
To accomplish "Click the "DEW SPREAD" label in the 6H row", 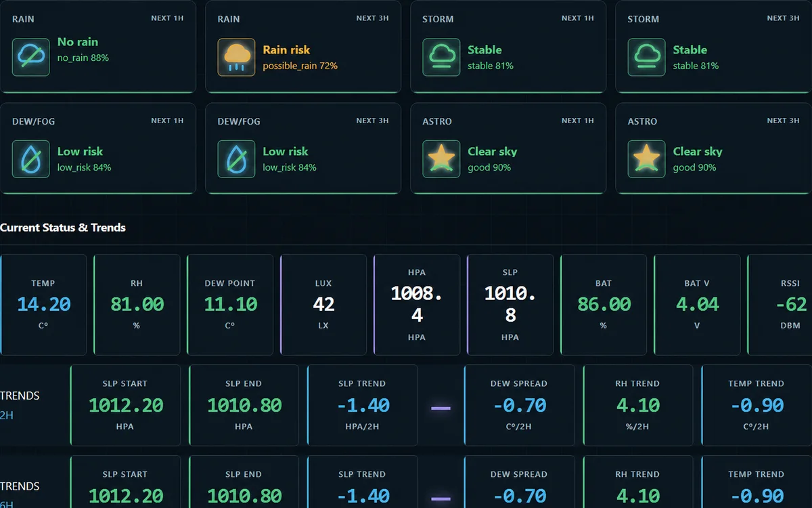I will coord(519,474).
